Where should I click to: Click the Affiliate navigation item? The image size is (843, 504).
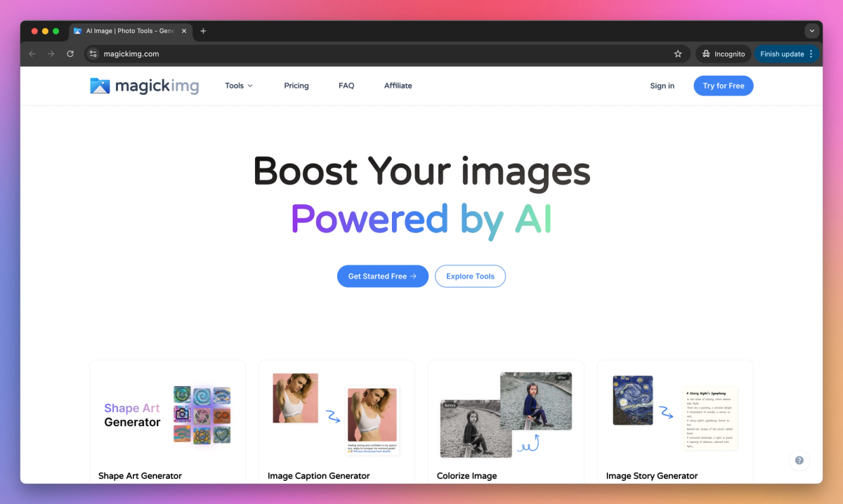pyautogui.click(x=398, y=85)
